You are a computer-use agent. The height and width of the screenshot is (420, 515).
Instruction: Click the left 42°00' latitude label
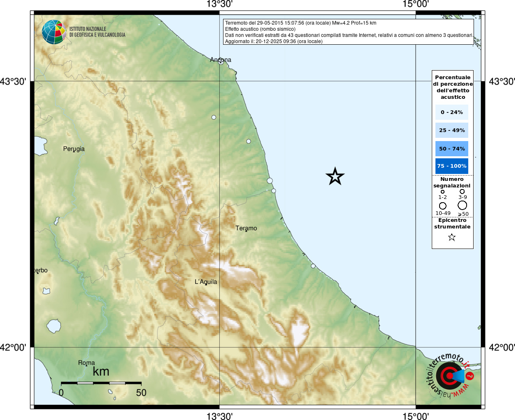tap(13, 347)
